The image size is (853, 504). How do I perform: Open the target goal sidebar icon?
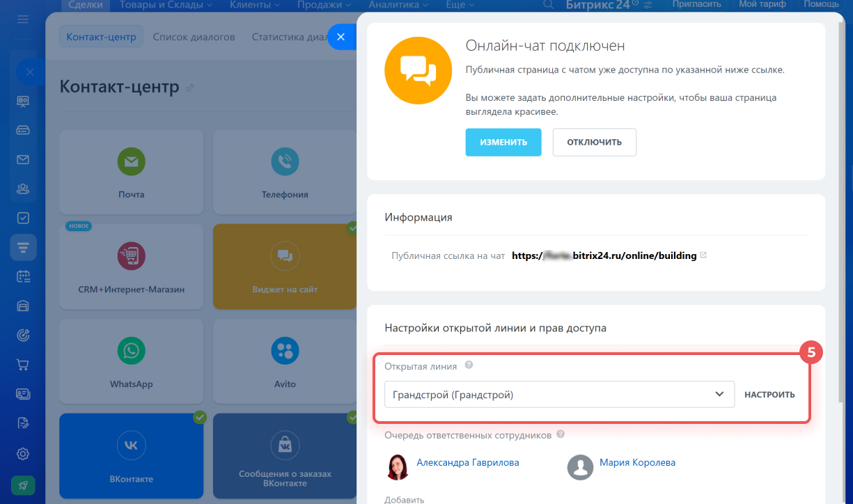tap(23, 335)
